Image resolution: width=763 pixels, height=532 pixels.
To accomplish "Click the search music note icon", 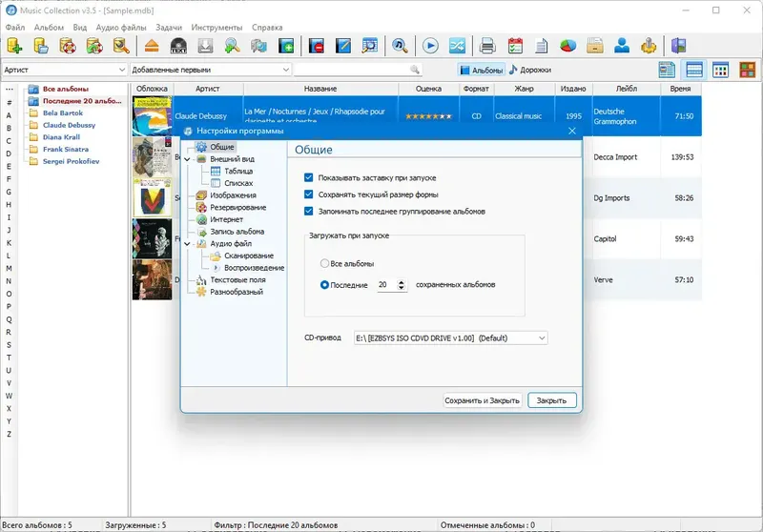I will point(400,46).
